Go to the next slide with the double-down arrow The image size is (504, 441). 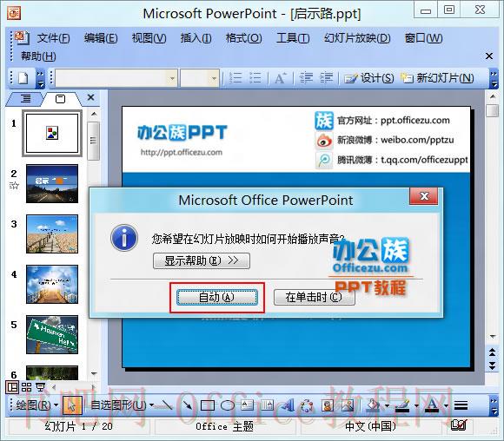492,365
